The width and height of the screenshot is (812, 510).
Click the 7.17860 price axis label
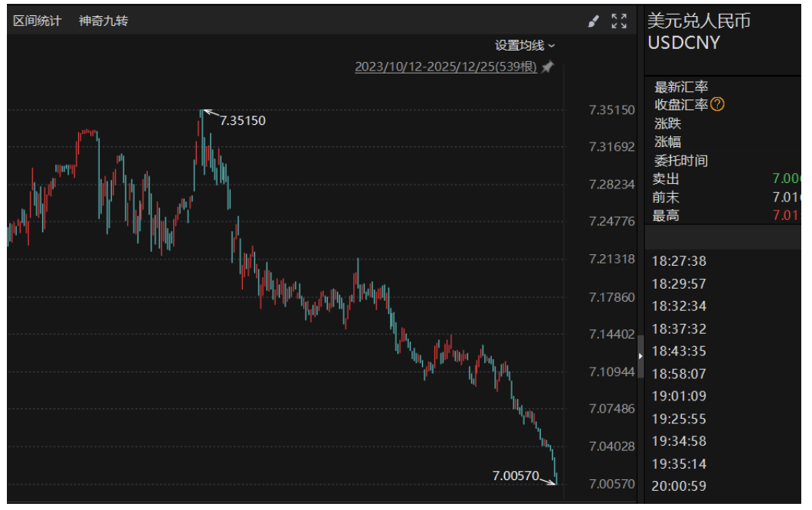(x=611, y=297)
